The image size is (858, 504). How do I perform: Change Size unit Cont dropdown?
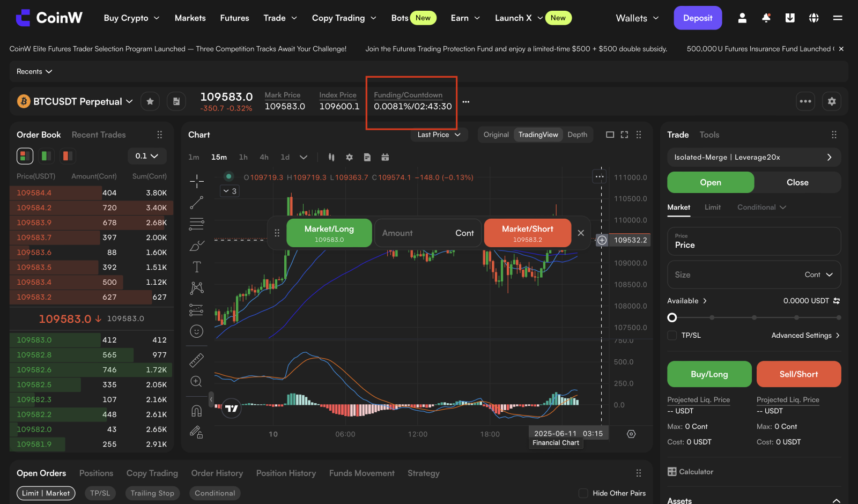(x=819, y=275)
